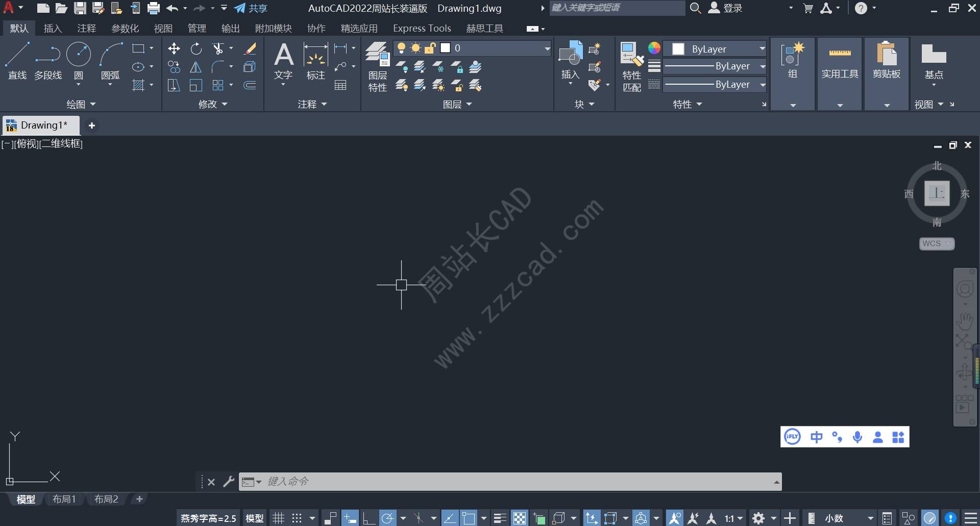Toggle the grid display in status bar
Viewport: 980px width, 526px height.
(278, 518)
